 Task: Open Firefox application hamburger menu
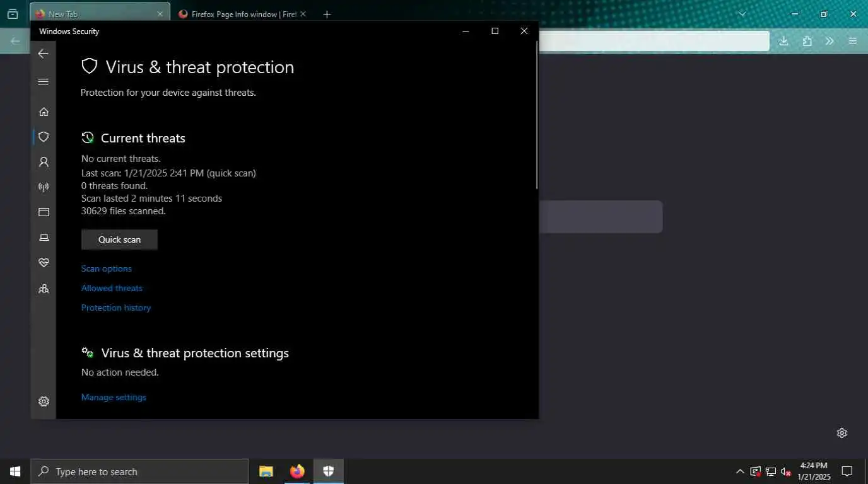853,41
